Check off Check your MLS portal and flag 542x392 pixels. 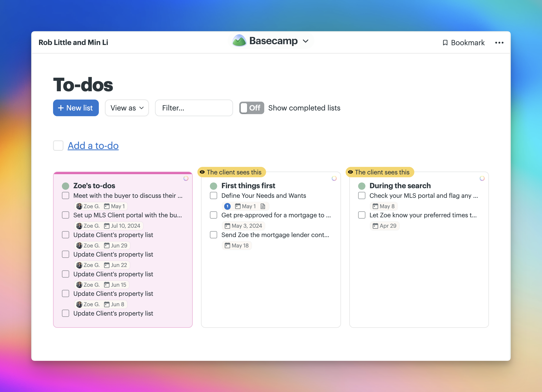tap(362, 195)
